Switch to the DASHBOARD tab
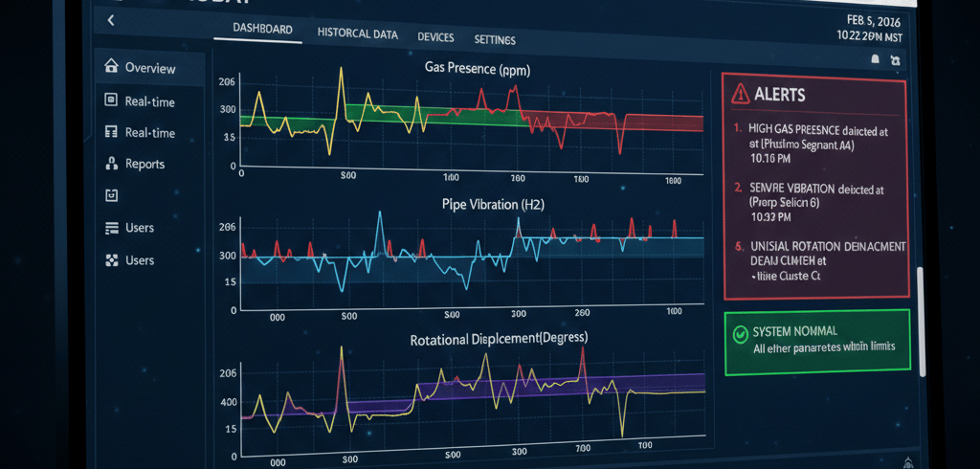The image size is (980, 469). (262, 29)
